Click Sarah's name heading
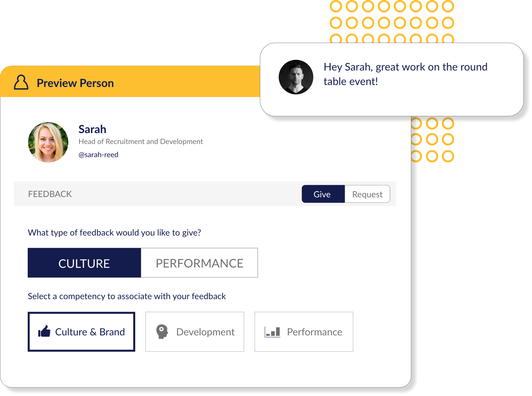This screenshot has width=532, height=396. [92, 129]
